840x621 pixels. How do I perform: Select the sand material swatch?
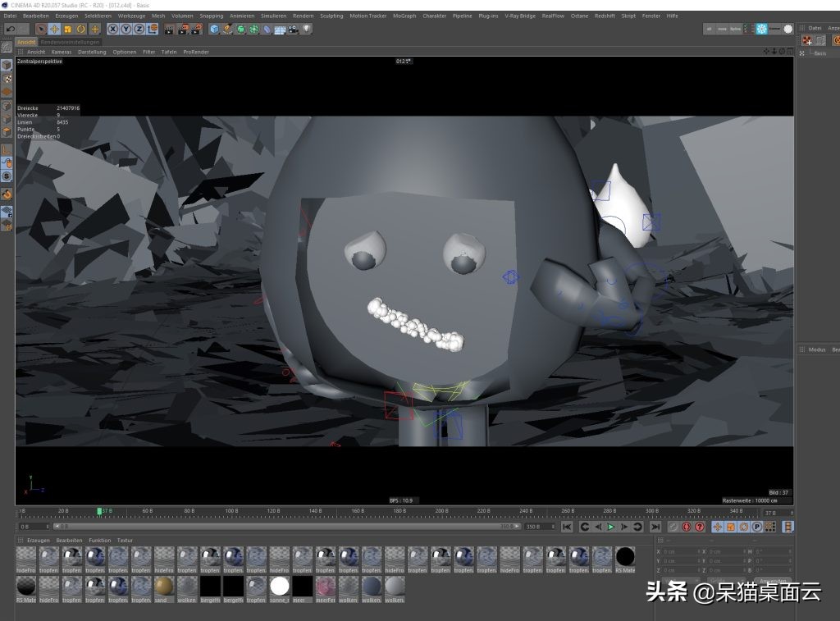(x=164, y=586)
